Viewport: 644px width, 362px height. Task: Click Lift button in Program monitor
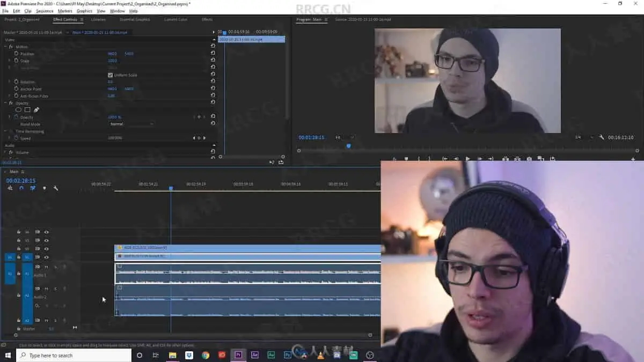tap(506, 159)
